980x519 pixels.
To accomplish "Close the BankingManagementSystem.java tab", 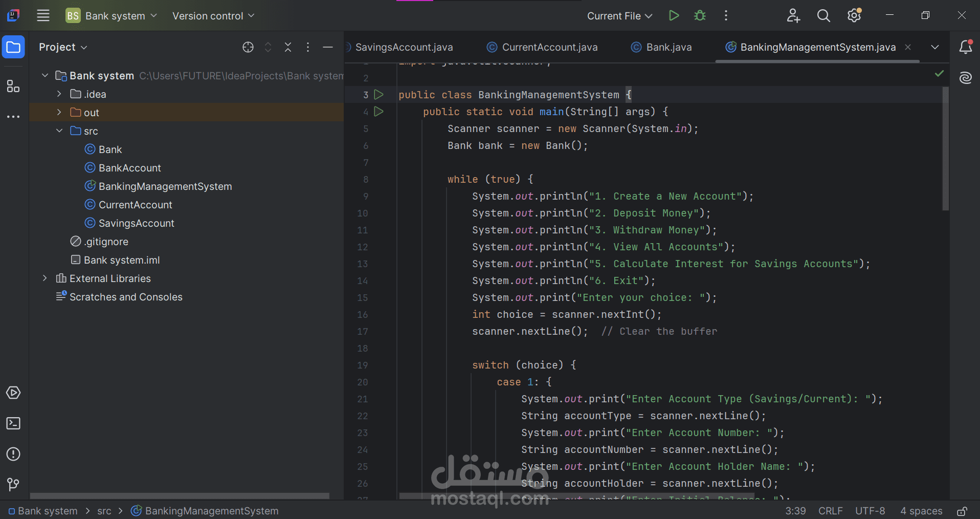I will [x=908, y=47].
